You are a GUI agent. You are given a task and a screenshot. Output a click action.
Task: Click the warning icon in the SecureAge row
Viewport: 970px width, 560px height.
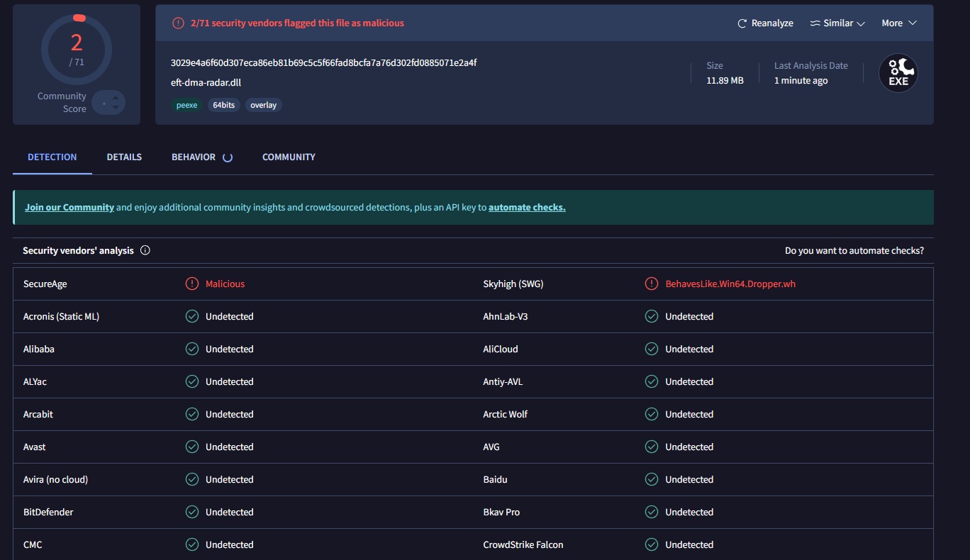coord(191,284)
